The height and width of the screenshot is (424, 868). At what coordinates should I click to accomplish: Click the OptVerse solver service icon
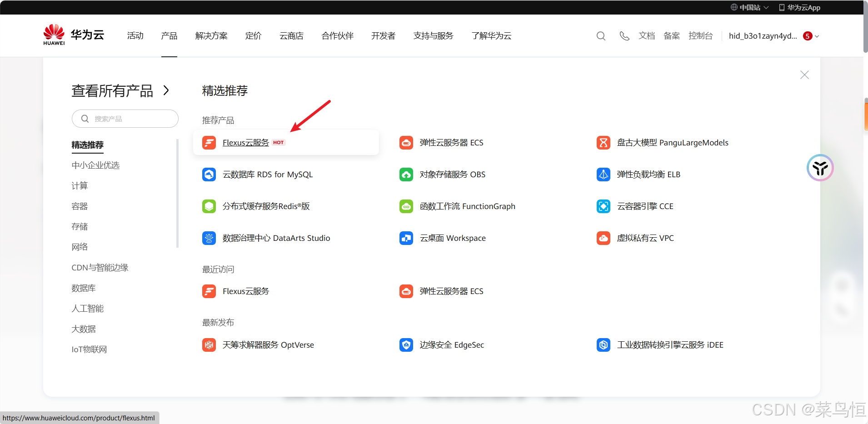[209, 344]
